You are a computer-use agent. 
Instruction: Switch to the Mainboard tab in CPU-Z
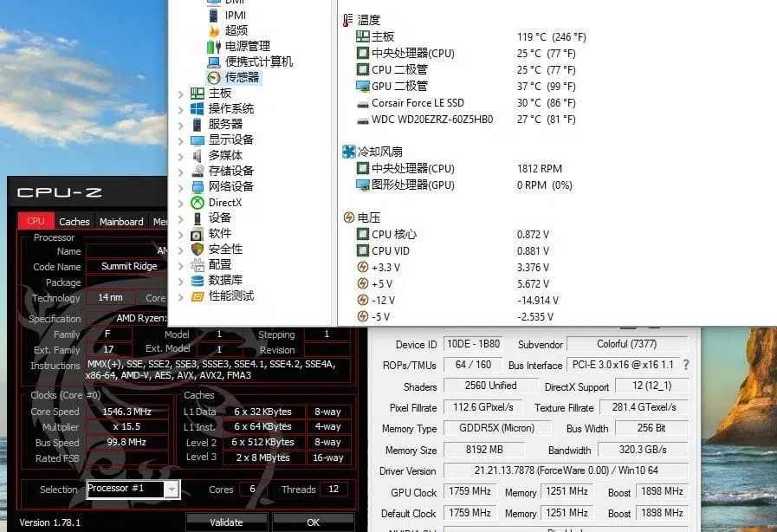pyautogui.click(x=121, y=221)
